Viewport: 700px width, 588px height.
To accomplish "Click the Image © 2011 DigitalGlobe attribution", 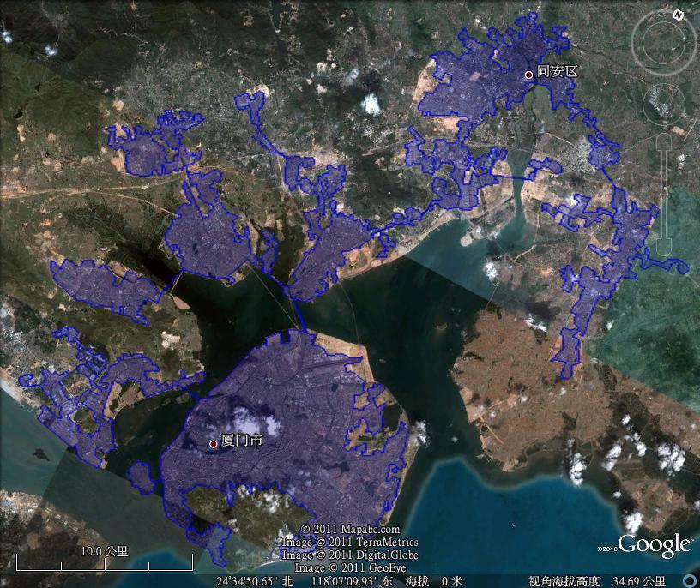I will click(350, 555).
